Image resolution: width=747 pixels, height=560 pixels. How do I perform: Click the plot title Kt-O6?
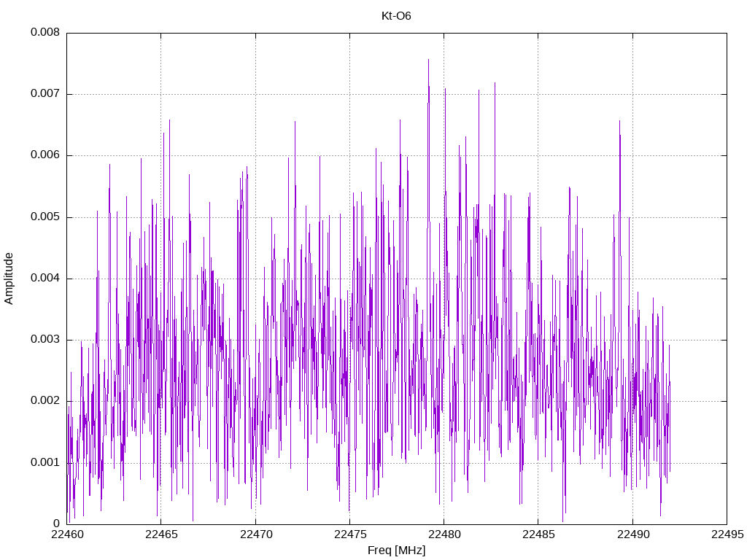pyautogui.click(x=396, y=16)
